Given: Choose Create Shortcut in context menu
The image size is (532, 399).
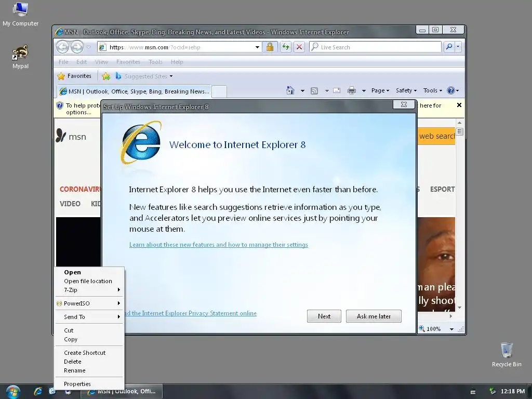Looking at the screenshot, I should point(89,353).
